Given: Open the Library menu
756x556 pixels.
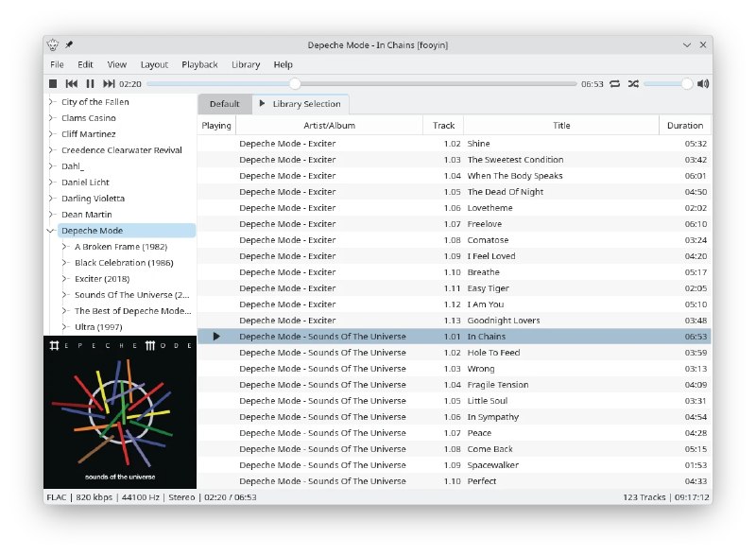Looking at the screenshot, I should (x=246, y=64).
